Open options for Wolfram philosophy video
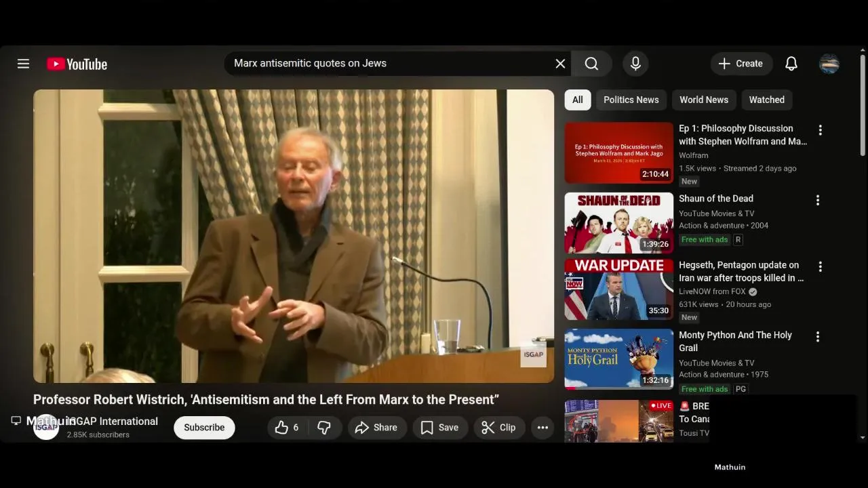 tap(820, 130)
